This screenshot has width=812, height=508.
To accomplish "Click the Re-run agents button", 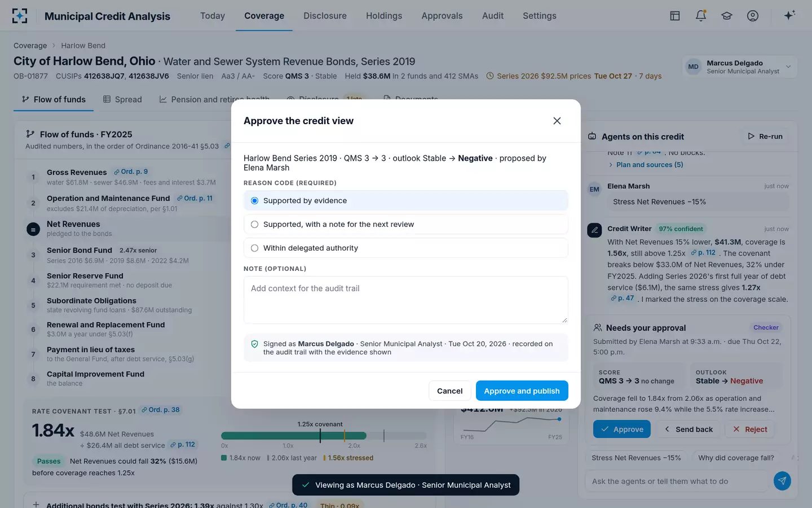I will tap(765, 137).
